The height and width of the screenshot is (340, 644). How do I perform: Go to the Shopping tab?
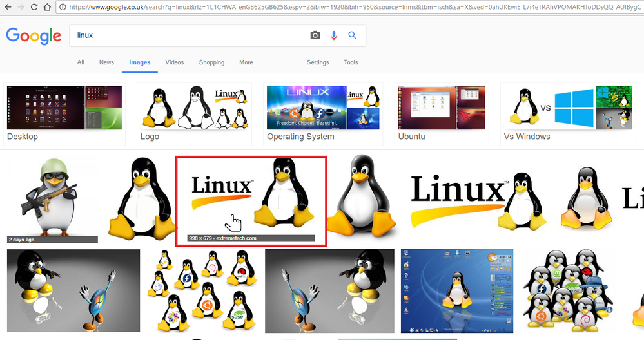click(211, 62)
